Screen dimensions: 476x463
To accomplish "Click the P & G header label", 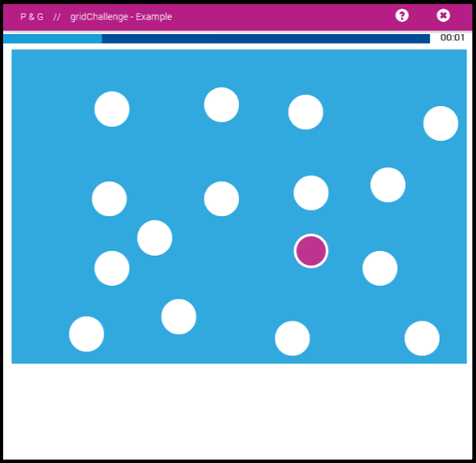I will click(32, 17).
